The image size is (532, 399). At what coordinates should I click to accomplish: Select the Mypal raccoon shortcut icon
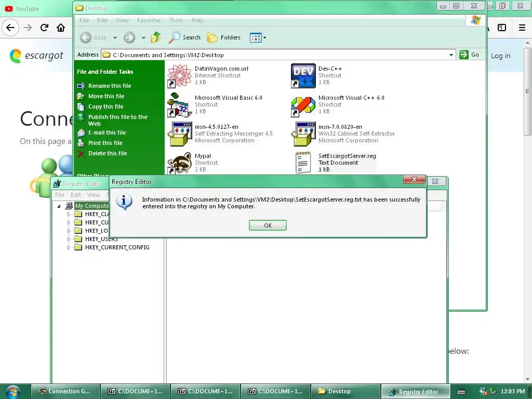pos(179,163)
